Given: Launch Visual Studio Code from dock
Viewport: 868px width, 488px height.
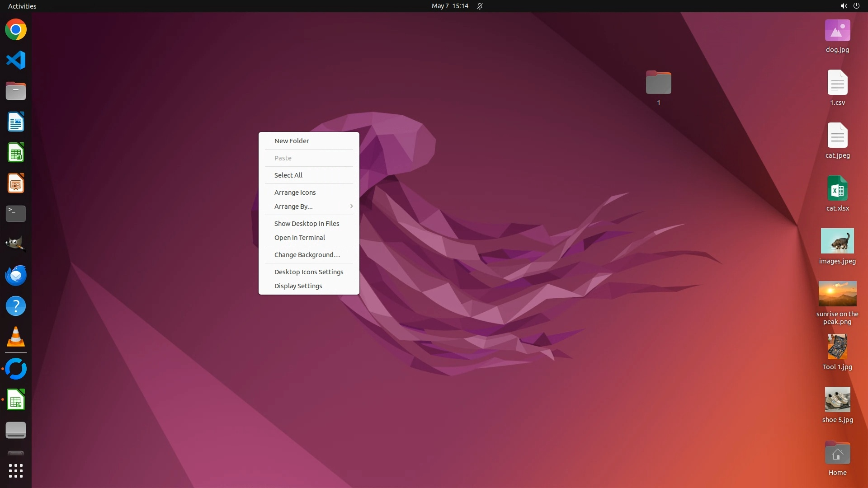Looking at the screenshot, I should [16, 61].
